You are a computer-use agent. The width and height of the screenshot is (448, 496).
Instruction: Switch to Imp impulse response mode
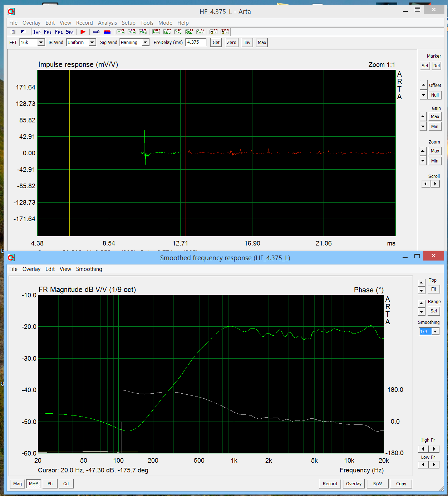[37, 32]
